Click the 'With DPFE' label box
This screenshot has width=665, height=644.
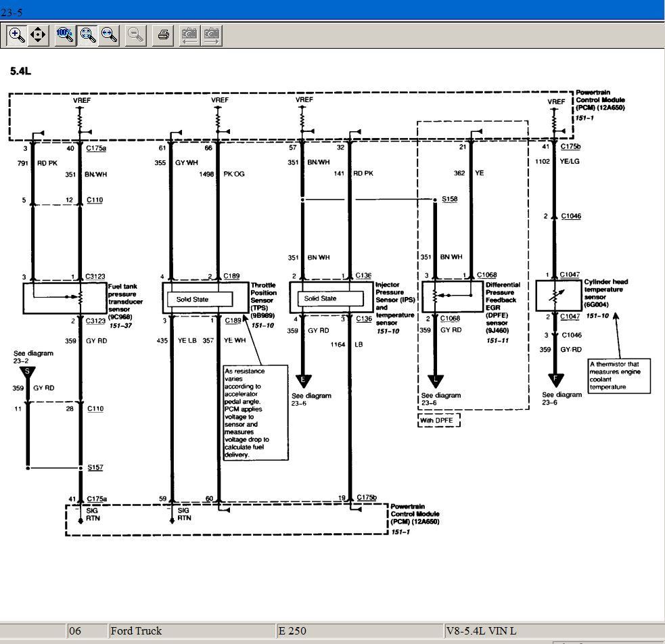pyautogui.click(x=438, y=421)
